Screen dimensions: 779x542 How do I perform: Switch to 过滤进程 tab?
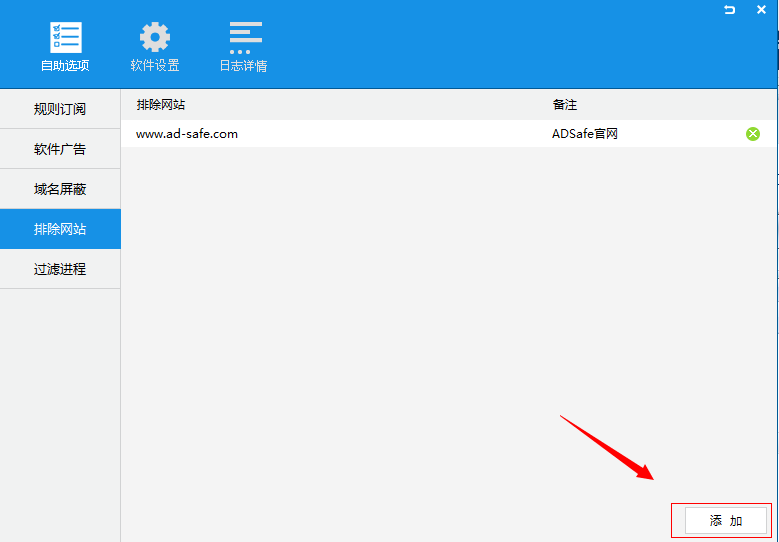(60, 269)
